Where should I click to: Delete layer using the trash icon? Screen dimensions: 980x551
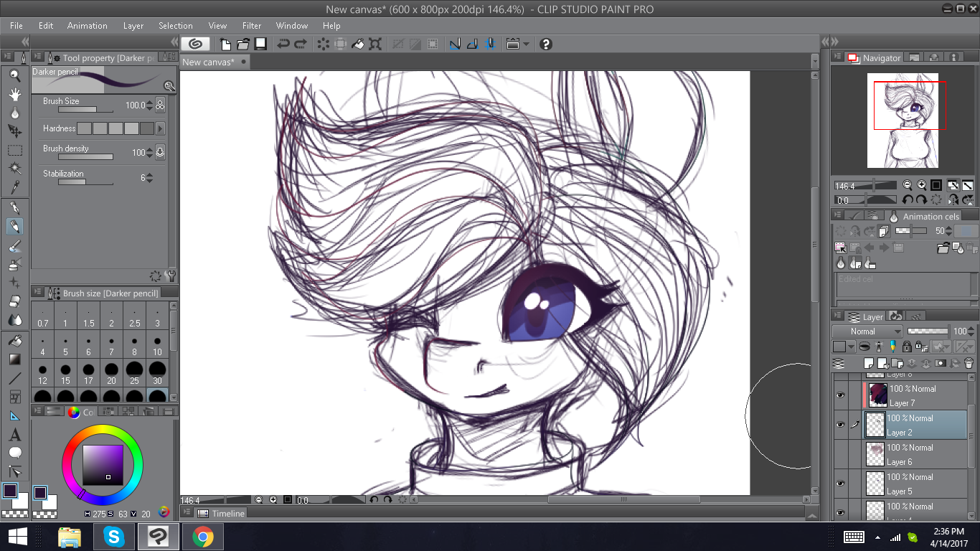click(968, 364)
